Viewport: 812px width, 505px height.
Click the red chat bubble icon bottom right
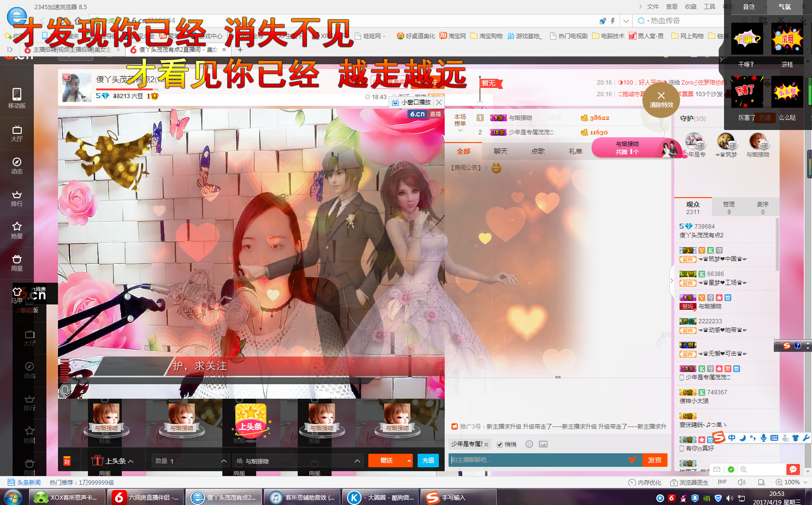coord(793,469)
